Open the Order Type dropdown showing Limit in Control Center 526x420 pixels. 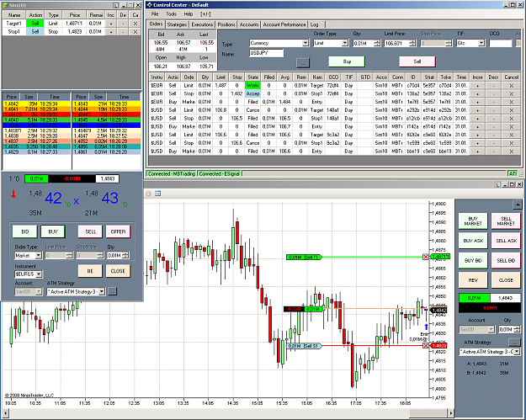pyautogui.click(x=345, y=43)
